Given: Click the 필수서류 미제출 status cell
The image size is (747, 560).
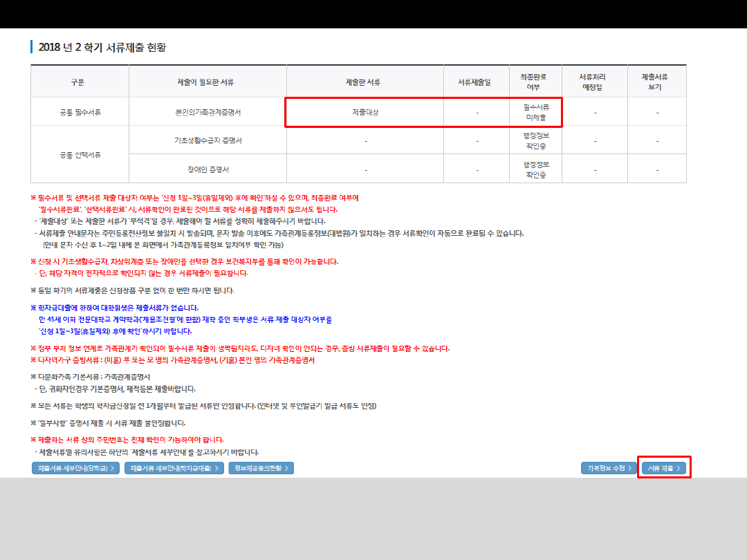Looking at the screenshot, I should pos(536,112).
